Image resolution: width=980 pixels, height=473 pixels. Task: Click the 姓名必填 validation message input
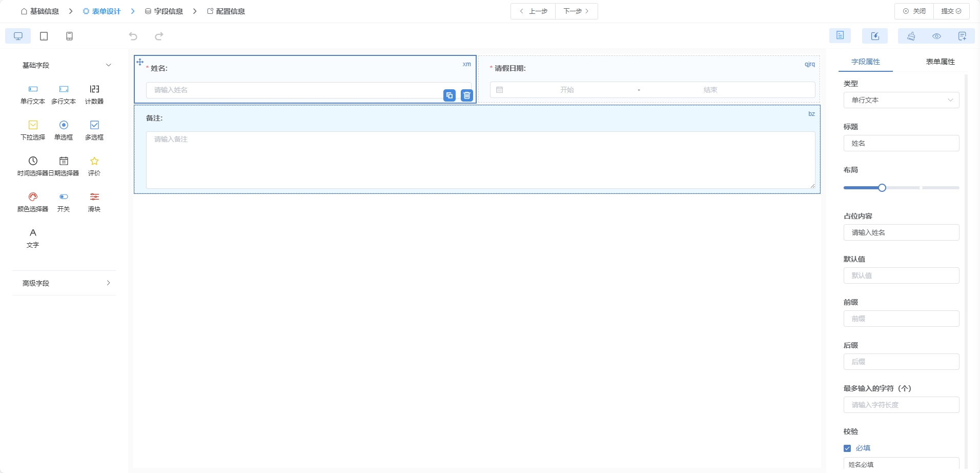tap(901, 464)
